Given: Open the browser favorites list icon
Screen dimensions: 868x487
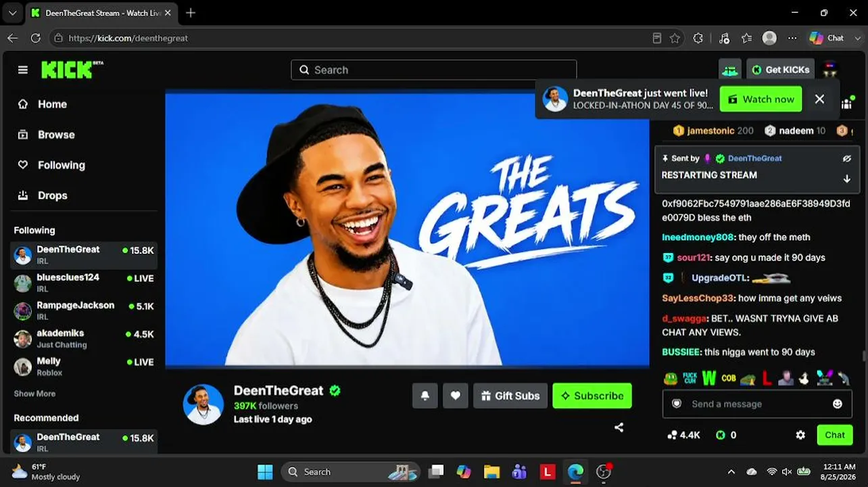Looking at the screenshot, I should [x=746, y=39].
